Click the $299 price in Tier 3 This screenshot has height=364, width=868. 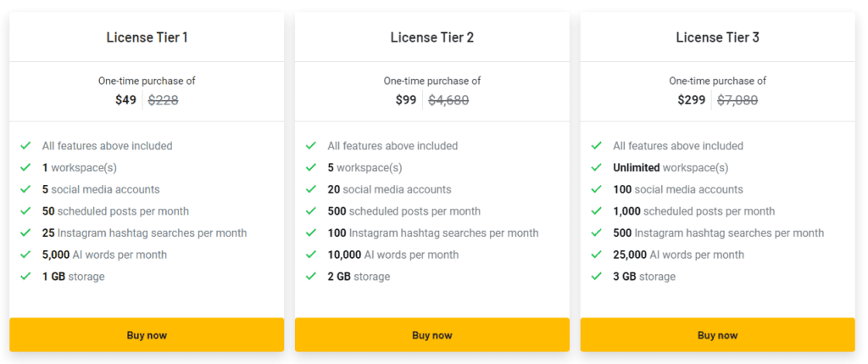click(693, 100)
